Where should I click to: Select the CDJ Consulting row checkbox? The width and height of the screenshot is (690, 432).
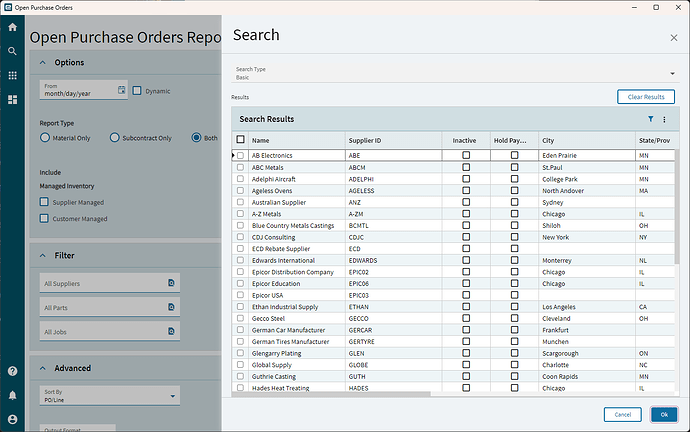(240, 237)
